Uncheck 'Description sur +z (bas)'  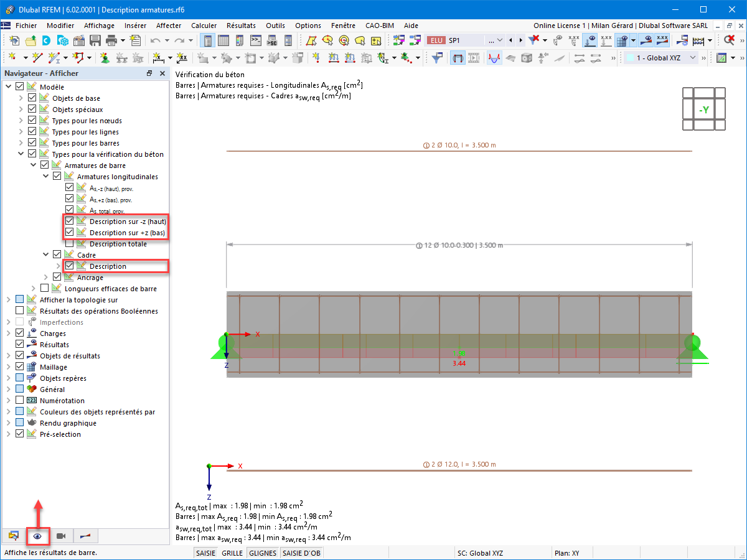[x=70, y=232]
